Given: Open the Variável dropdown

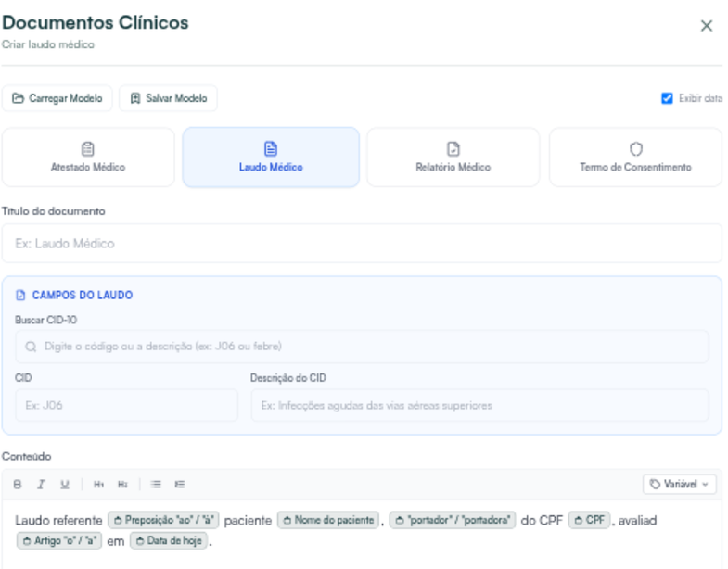Looking at the screenshot, I should [x=680, y=485].
